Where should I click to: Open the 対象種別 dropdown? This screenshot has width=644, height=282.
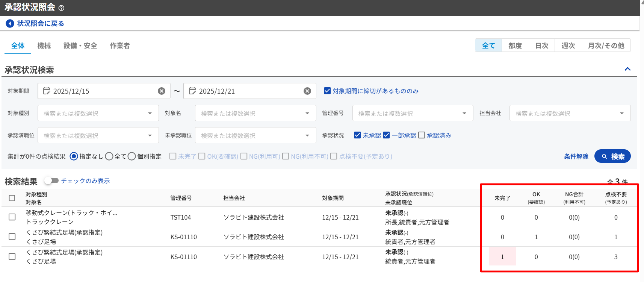98,114
